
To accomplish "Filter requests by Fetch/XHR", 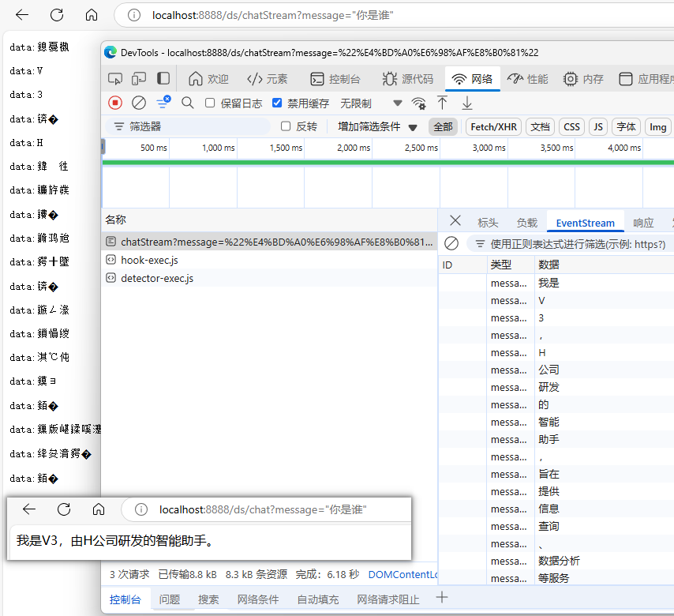I will (x=493, y=126).
